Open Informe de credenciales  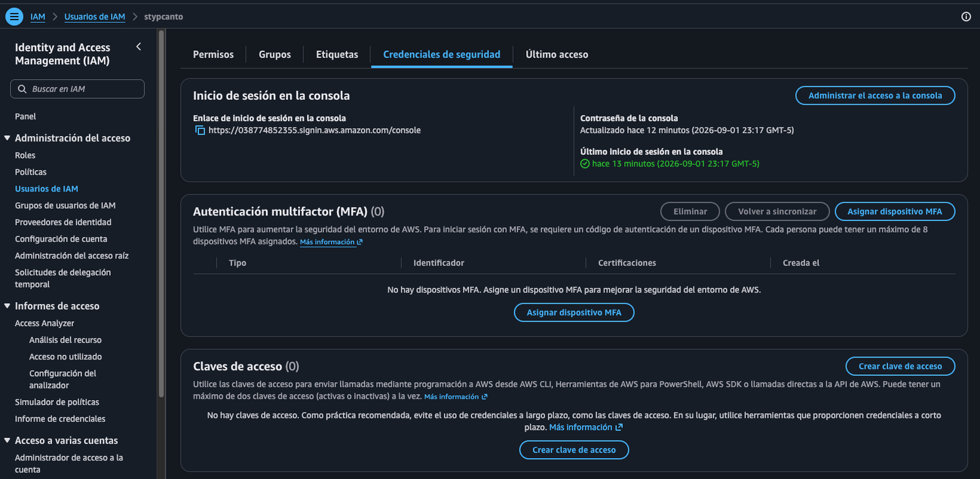point(60,419)
